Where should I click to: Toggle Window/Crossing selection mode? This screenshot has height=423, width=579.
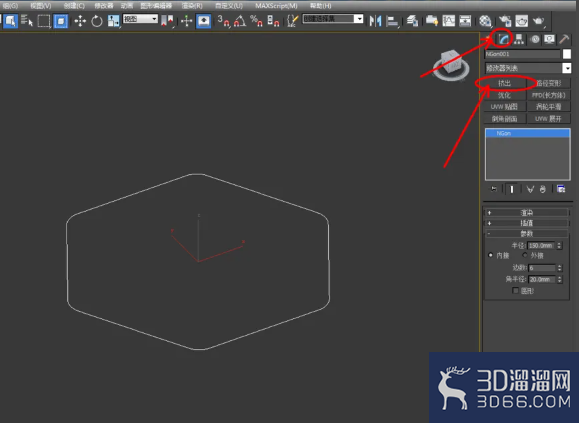pos(61,21)
